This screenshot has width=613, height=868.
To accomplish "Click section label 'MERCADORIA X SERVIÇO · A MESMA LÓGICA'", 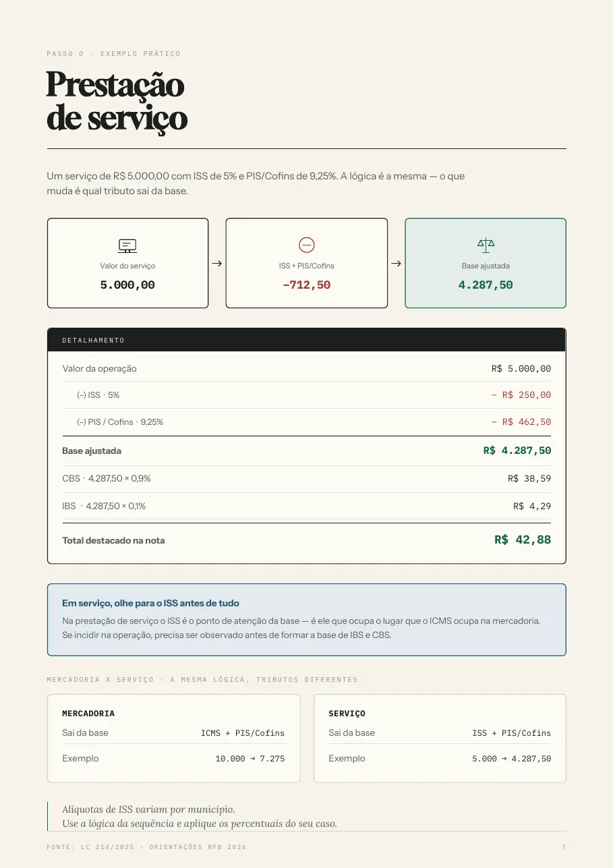I will (202, 680).
